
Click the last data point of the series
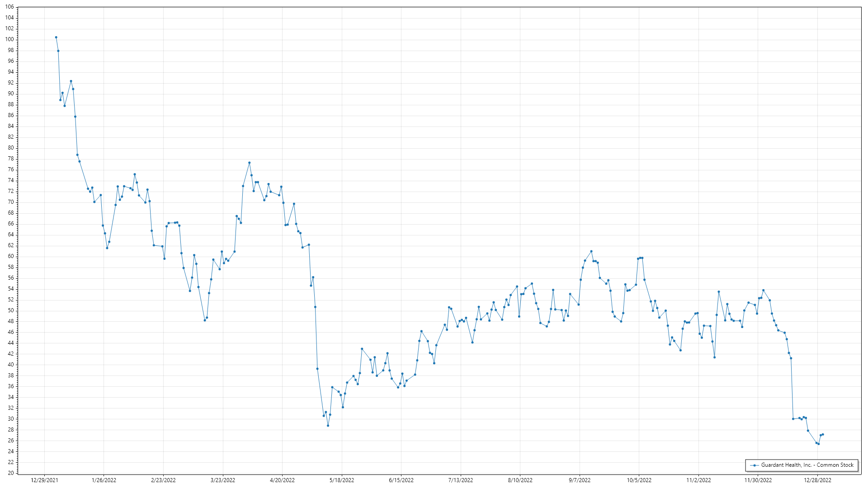822,435
